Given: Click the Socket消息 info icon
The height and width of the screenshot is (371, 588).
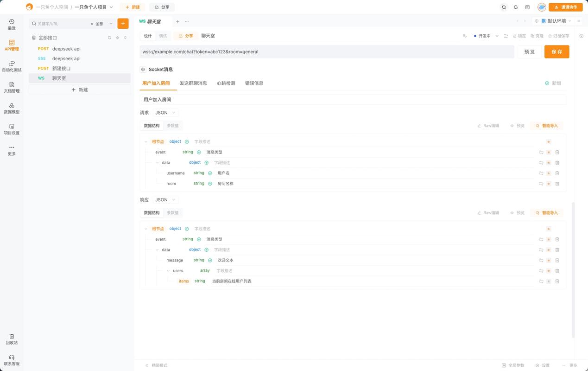Looking at the screenshot, I should [143, 70].
